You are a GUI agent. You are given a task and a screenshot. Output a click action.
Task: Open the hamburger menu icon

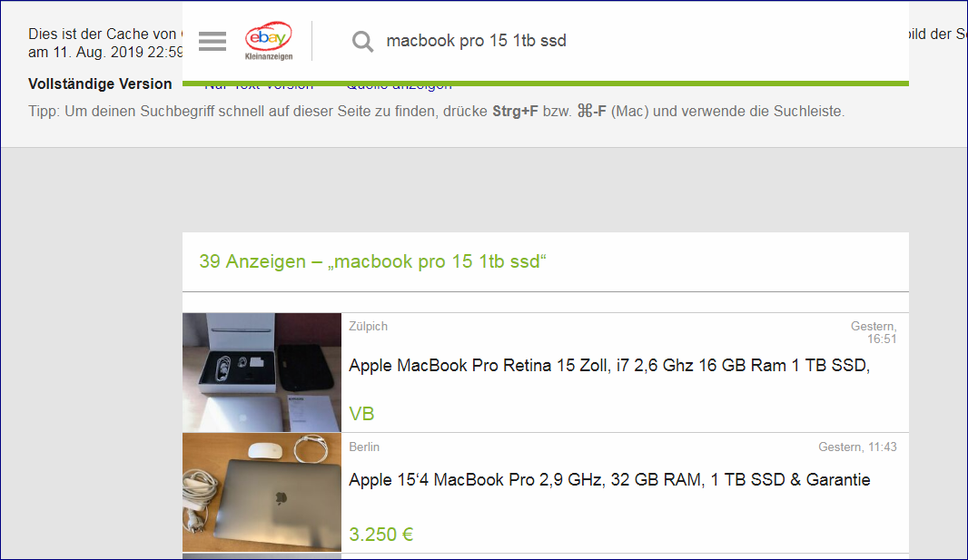212,42
